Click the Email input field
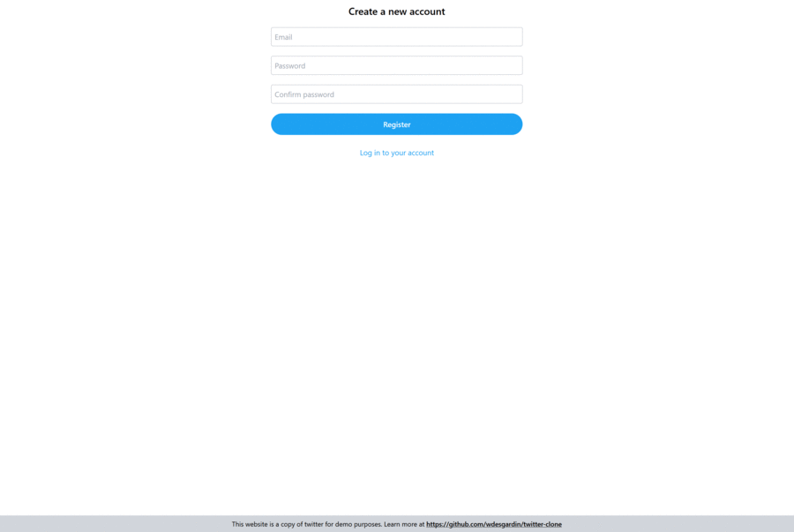This screenshot has height=532, width=794. [396, 37]
